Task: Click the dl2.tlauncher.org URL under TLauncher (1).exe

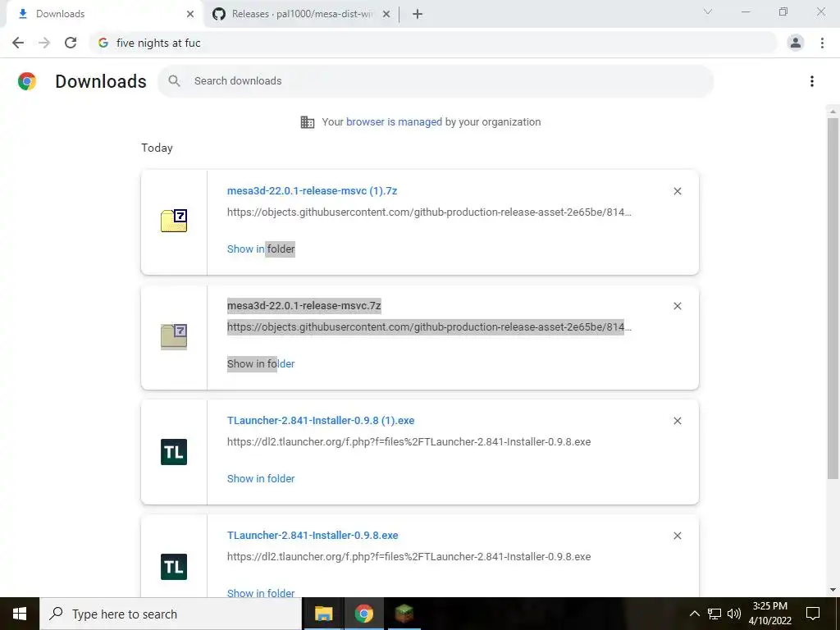Action: [409, 442]
